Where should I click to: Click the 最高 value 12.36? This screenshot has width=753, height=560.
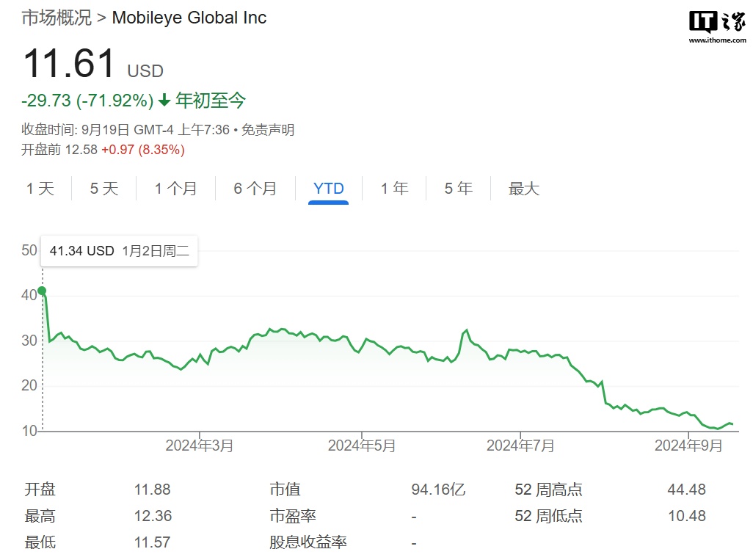153,516
